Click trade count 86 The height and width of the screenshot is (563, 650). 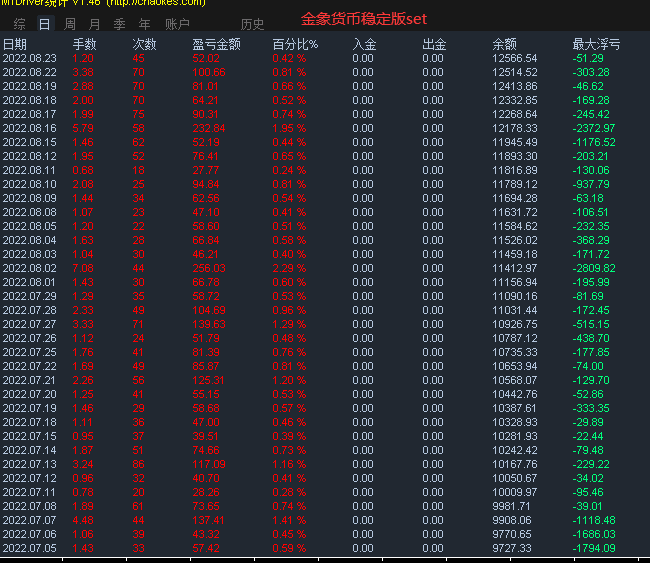pos(138,464)
